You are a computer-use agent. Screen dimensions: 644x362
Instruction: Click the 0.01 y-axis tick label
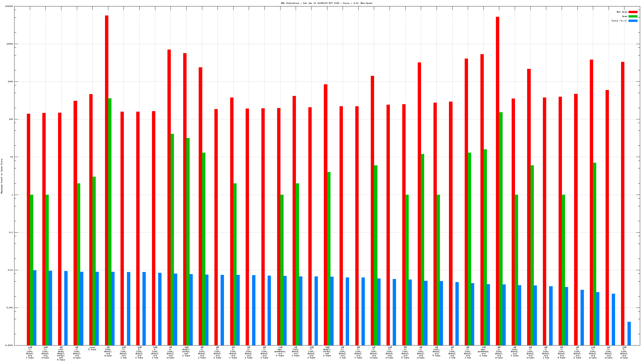click(x=10, y=270)
